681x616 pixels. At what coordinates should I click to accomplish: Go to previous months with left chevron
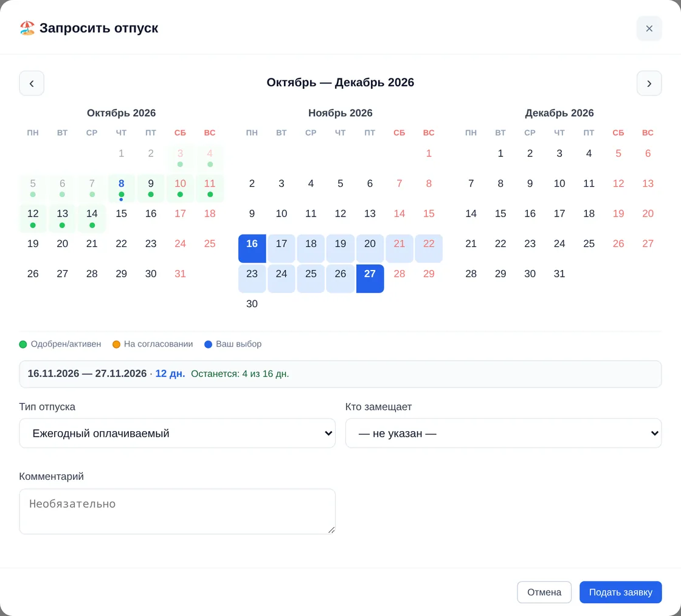coord(31,83)
